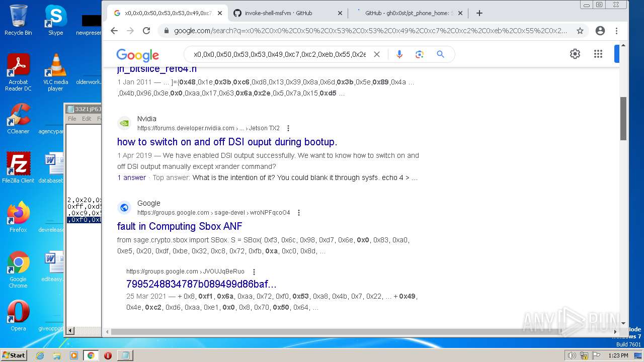The width and height of the screenshot is (644, 362).
Task: Open more options for sage-devel result
Action: (x=298, y=213)
